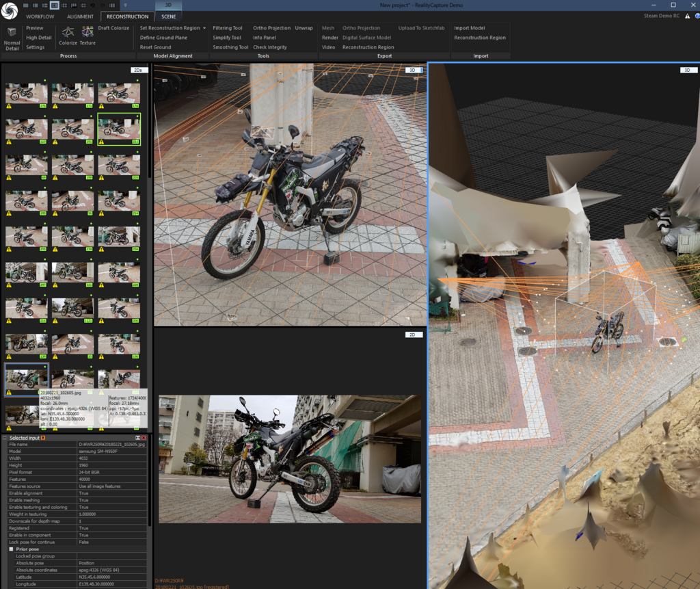
Task: Select the single-pane layout icon
Action: [26, 5]
